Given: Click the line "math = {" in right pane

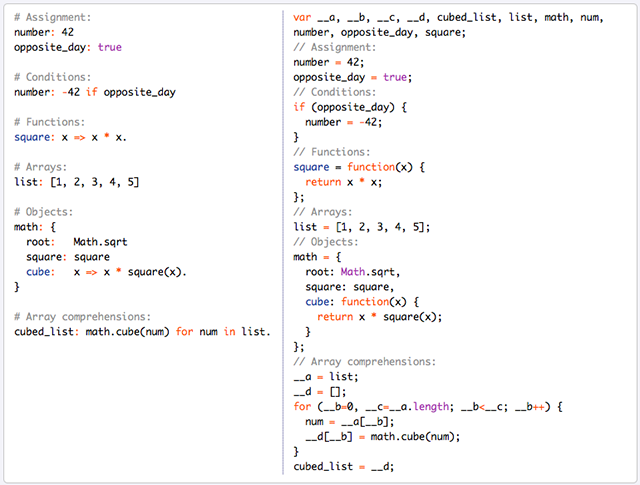Looking at the screenshot, I should (x=317, y=257).
